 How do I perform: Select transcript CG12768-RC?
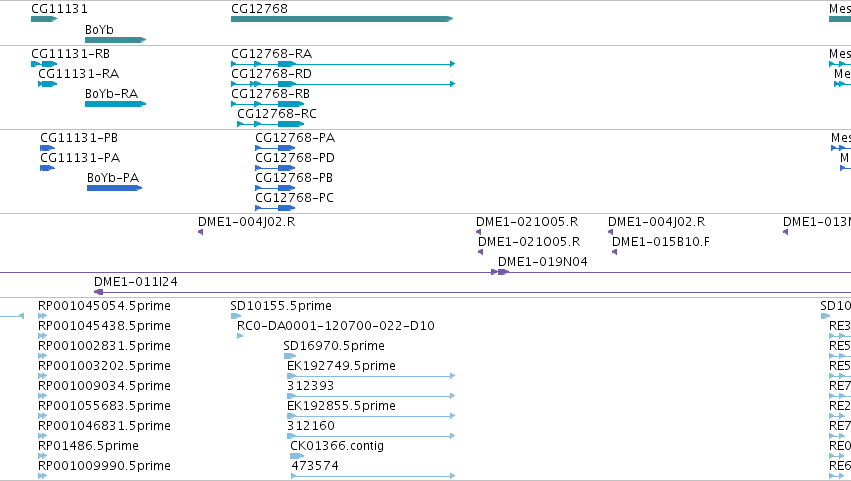(x=271, y=124)
